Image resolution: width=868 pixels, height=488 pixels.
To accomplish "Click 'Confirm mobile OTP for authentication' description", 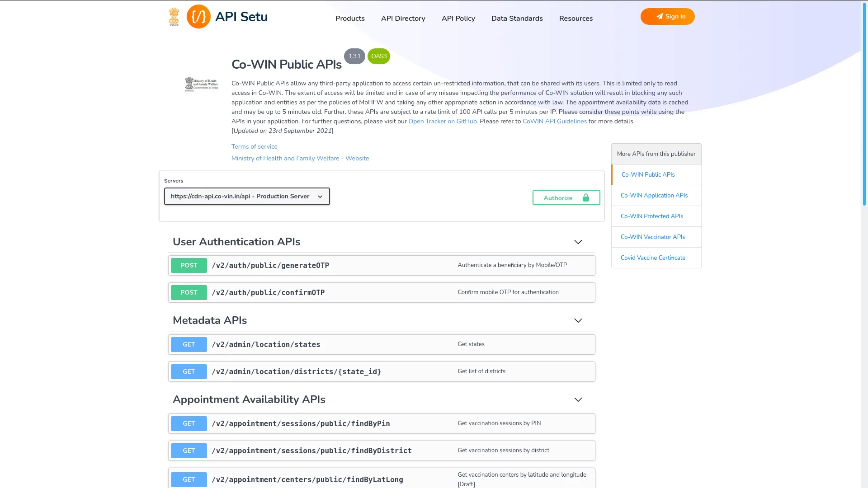I will (x=508, y=292).
